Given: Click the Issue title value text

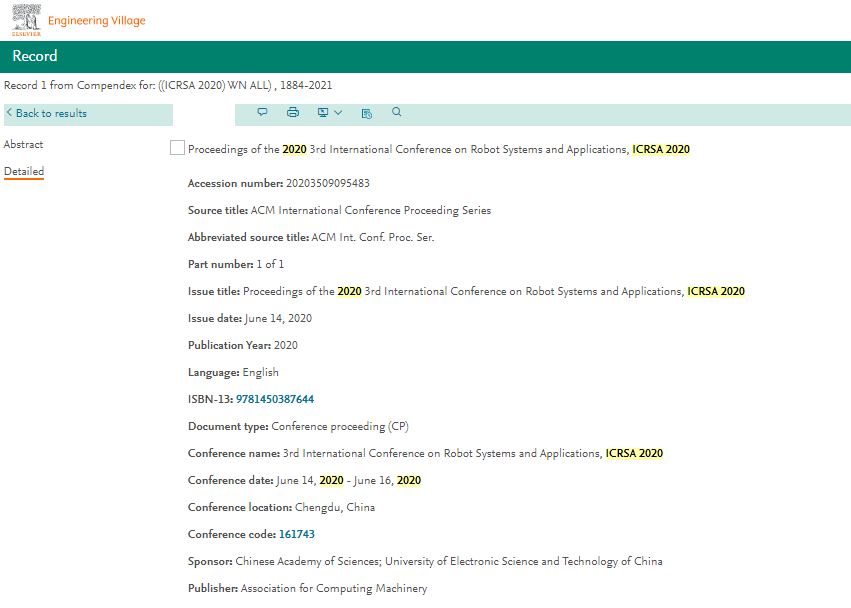Looking at the screenshot, I should 494,292.
